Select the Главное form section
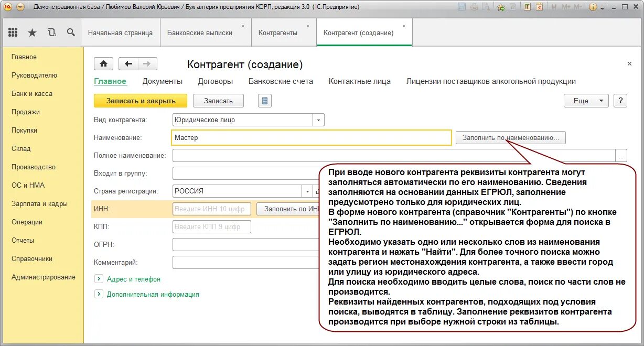The width and height of the screenshot is (644, 346). (x=110, y=81)
